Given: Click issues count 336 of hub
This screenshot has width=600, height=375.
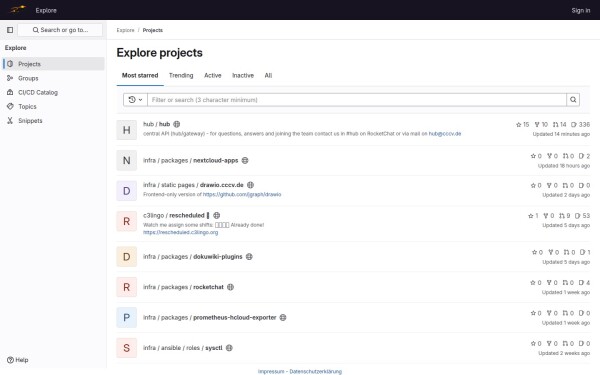Looking at the screenshot, I should coord(580,124).
